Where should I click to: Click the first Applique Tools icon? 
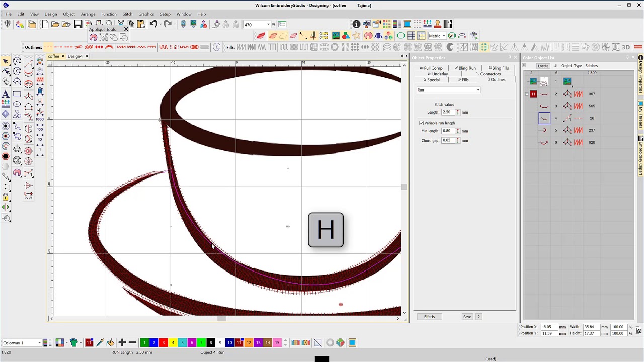coord(93,38)
